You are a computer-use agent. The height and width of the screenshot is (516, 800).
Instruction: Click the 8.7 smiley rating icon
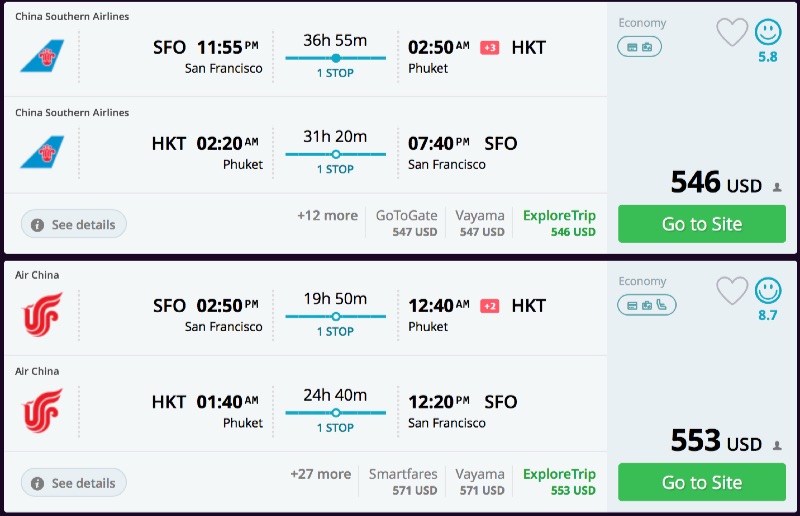pyautogui.click(x=768, y=291)
